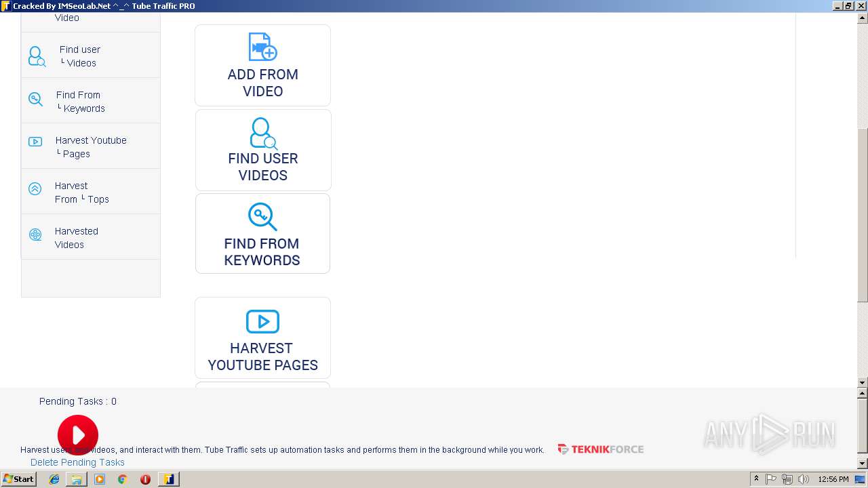Click the Pending Tasks : 0 label
Viewport: 868px width, 488px height.
(x=78, y=401)
